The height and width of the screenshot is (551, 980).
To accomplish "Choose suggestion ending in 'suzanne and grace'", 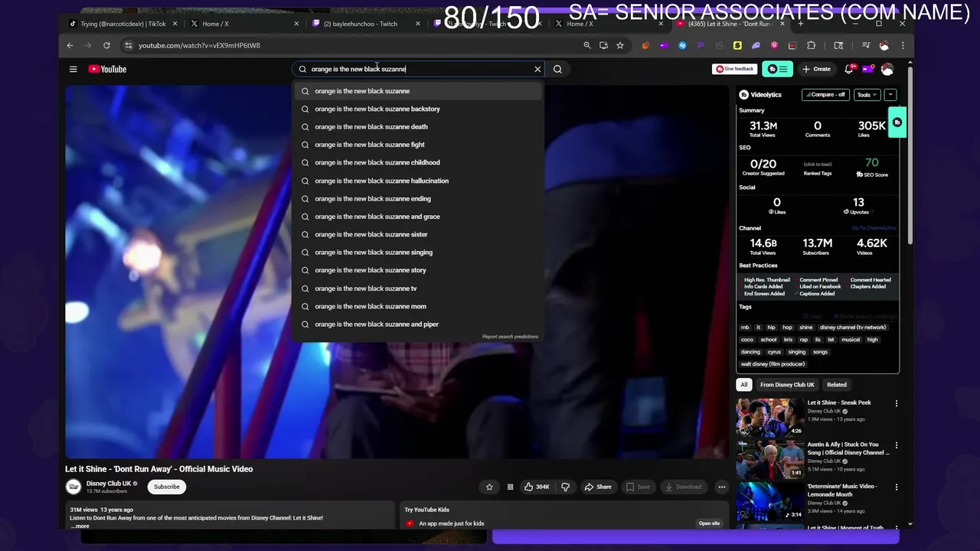I will tap(418, 217).
